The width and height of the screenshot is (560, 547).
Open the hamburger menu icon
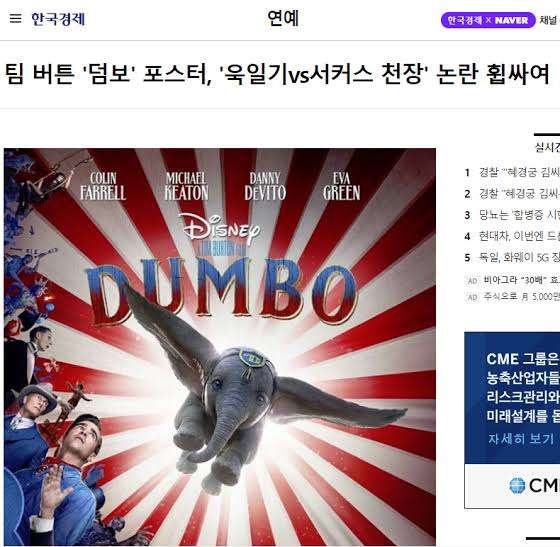15,18
